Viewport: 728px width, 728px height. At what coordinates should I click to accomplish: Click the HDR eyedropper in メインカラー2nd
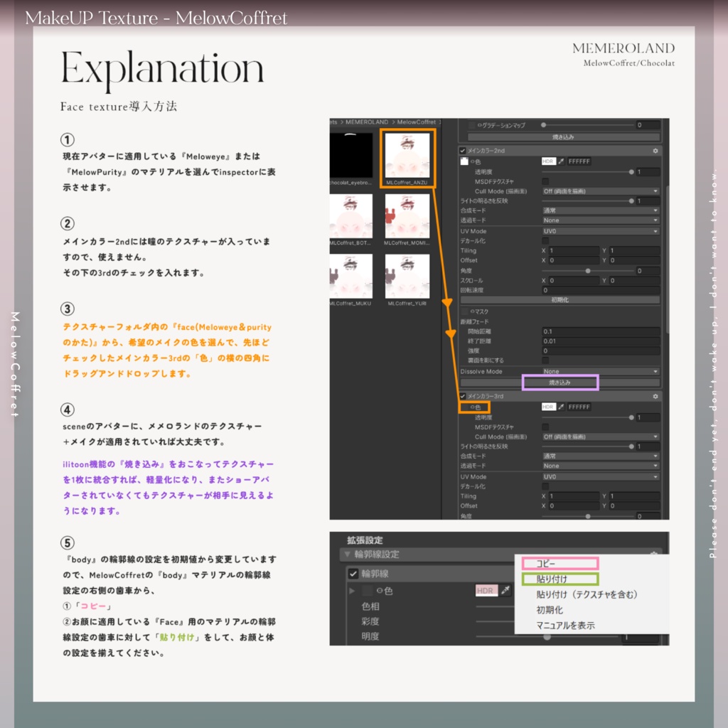pyautogui.click(x=561, y=161)
